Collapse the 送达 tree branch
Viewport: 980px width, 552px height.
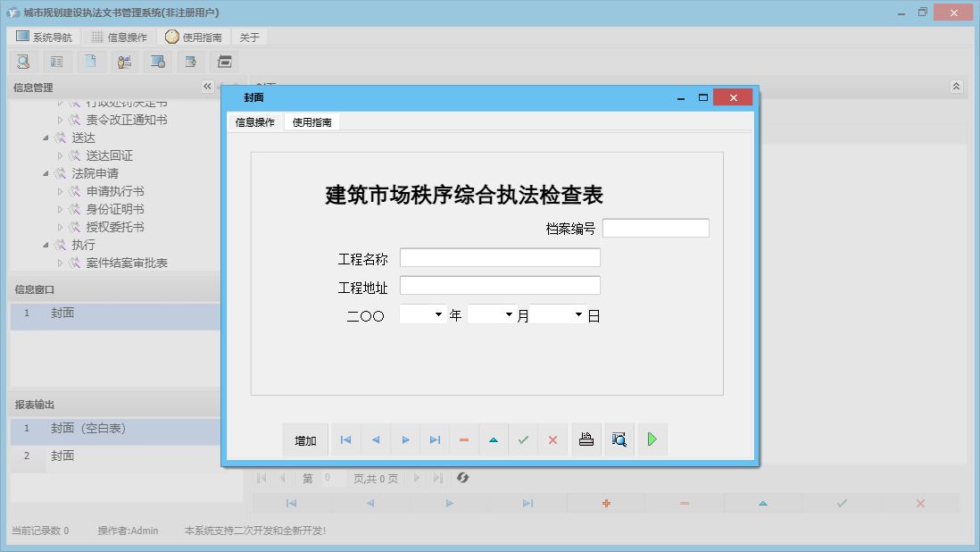(x=47, y=138)
